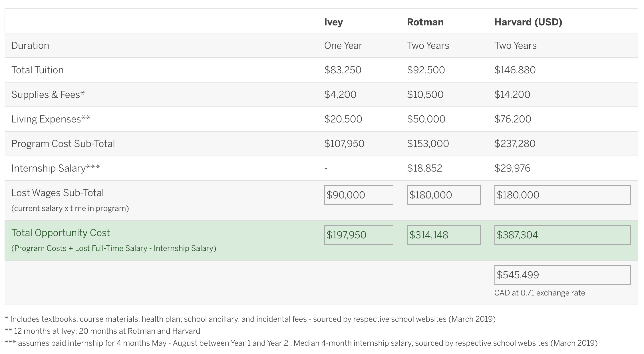Click the Rotman Lost Wages input field
This screenshot has width=644, height=354.
click(444, 195)
